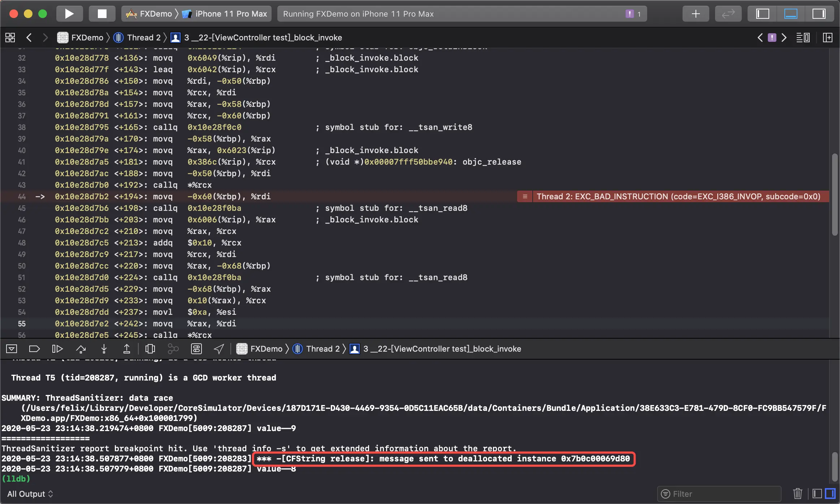Hide the debug area with the collapse button
The width and height of the screenshot is (840, 504).
12,349
